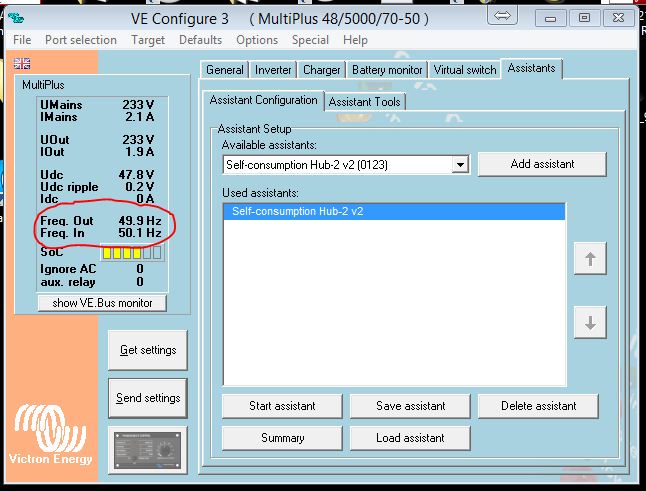Click the SoC battery level indicator
Screen dimensions: 646x491
[132, 253]
